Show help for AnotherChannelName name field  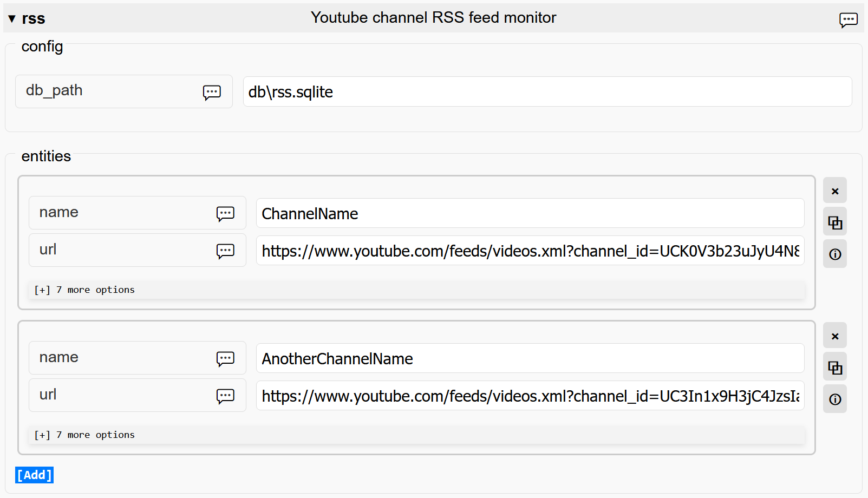click(x=225, y=358)
